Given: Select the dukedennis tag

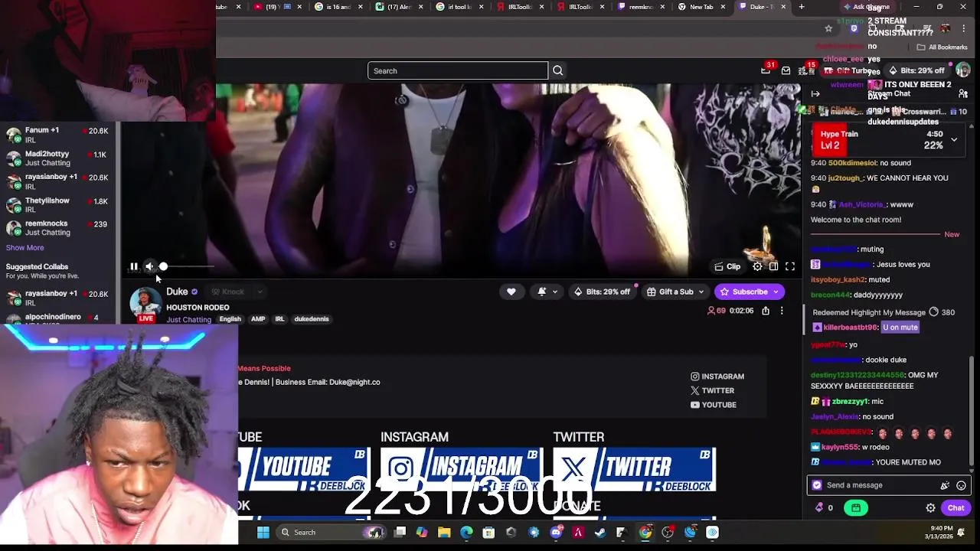Looking at the screenshot, I should 312,319.
